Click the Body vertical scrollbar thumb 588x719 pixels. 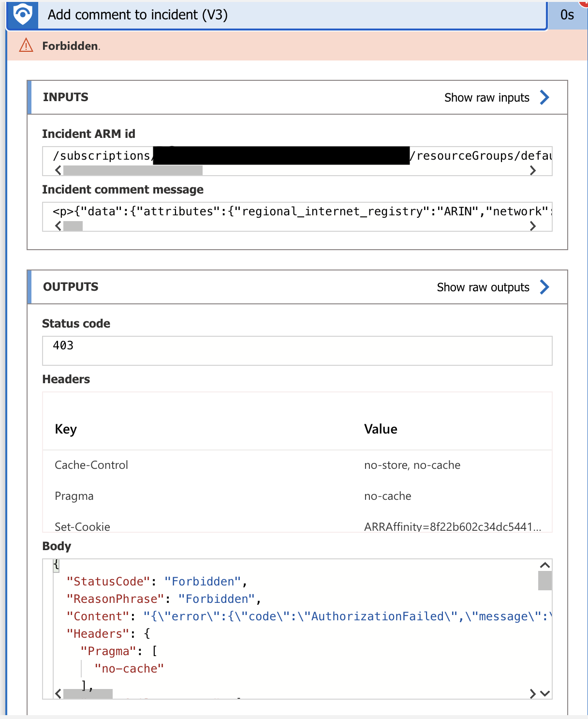[545, 581]
